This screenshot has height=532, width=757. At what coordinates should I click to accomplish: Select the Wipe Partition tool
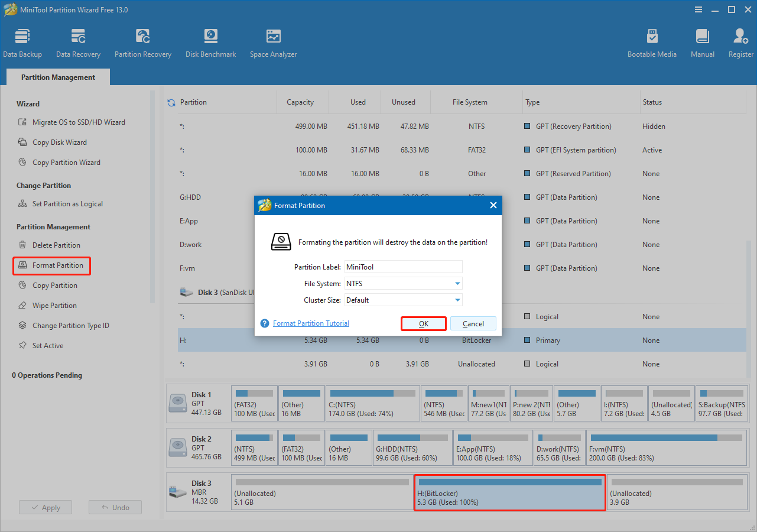[54, 305]
